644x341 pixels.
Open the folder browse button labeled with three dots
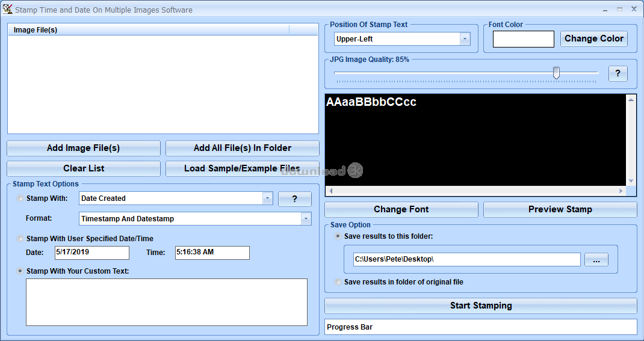pos(596,260)
